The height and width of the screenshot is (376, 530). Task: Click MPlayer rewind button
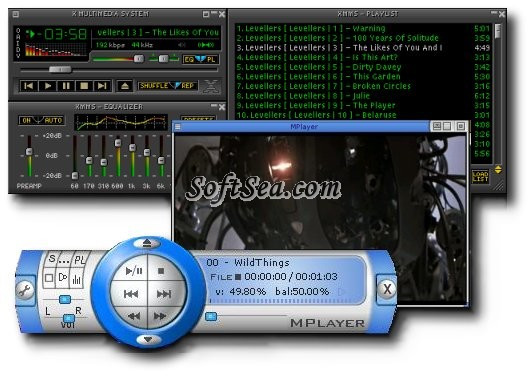(134, 316)
